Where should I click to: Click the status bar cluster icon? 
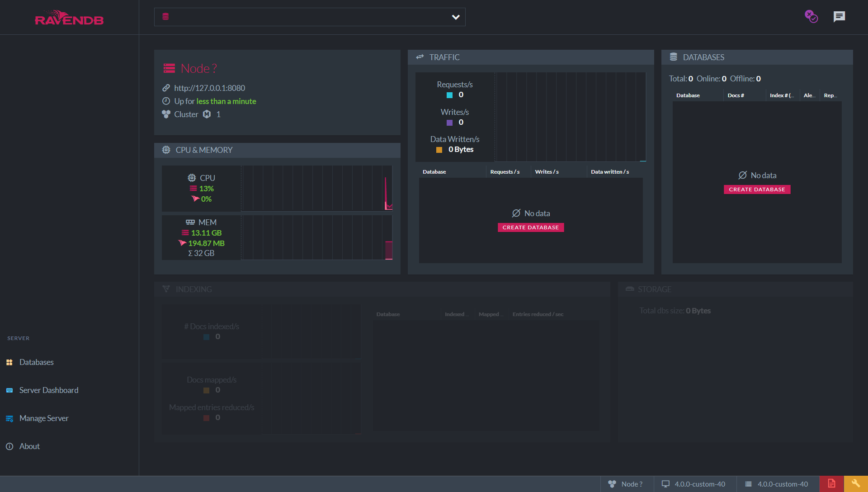tap(612, 484)
